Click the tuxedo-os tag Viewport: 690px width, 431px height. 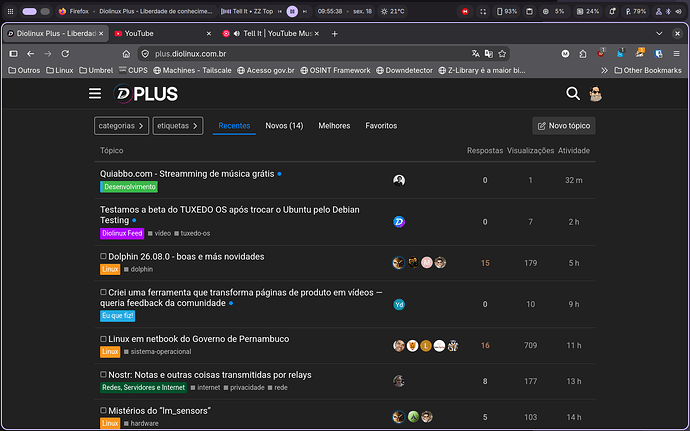[x=192, y=233]
